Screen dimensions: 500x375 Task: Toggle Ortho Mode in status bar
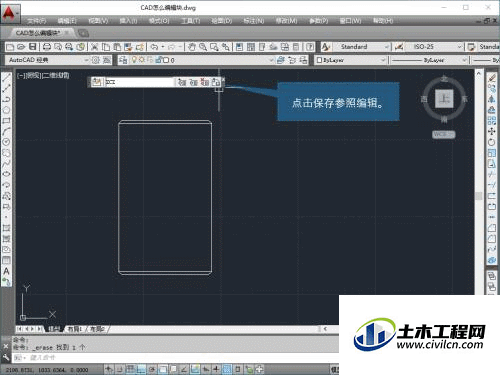141,369
